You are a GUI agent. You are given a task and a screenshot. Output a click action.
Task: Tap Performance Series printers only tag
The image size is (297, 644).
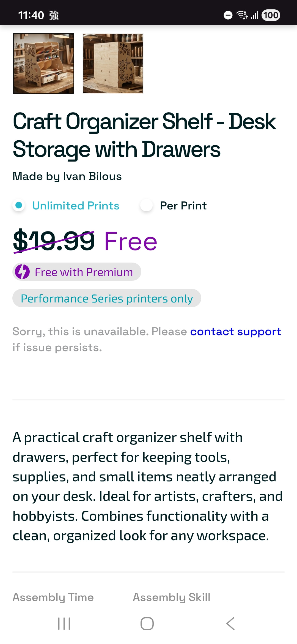[x=107, y=298]
